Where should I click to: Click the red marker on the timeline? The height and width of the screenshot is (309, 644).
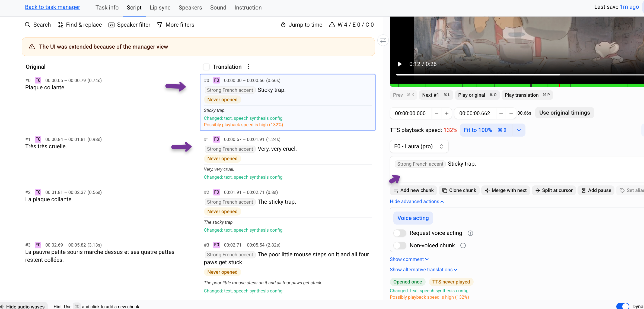560,85
